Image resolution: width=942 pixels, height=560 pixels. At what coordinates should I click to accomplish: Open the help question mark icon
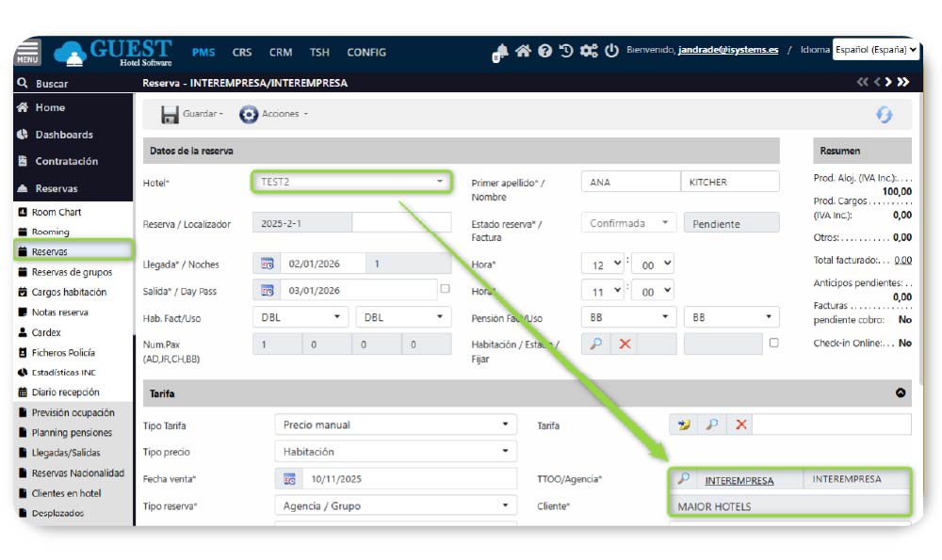[x=544, y=52]
